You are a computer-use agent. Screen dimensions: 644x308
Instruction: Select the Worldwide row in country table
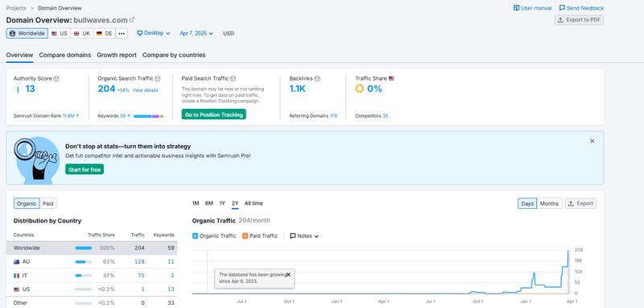pos(92,248)
